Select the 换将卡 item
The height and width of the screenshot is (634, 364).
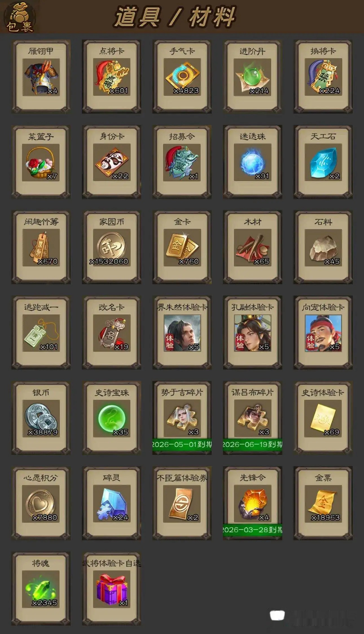point(323,77)
